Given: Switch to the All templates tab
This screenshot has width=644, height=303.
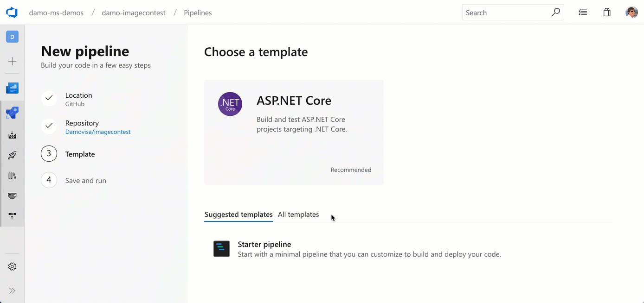Looking at the screenshot, I should pyautogui.click(x=298, y=215).
